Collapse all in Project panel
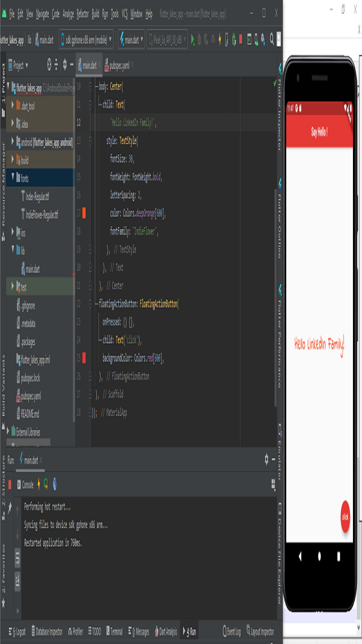The width and height of the screenshot is (362, 644). (56, 65)
